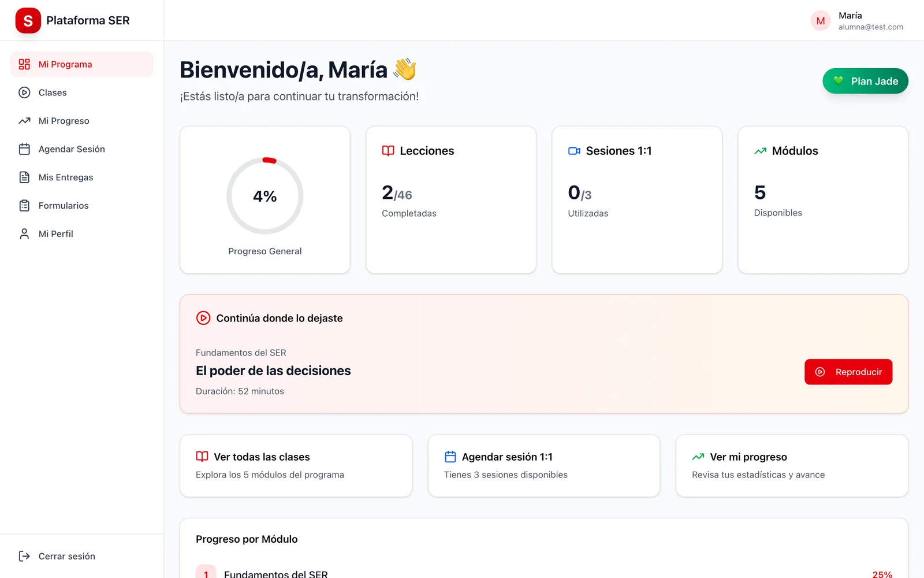This screenshot has width=924, height=578.
Task: Click the Plan Jade badge label
Action: 874,81
